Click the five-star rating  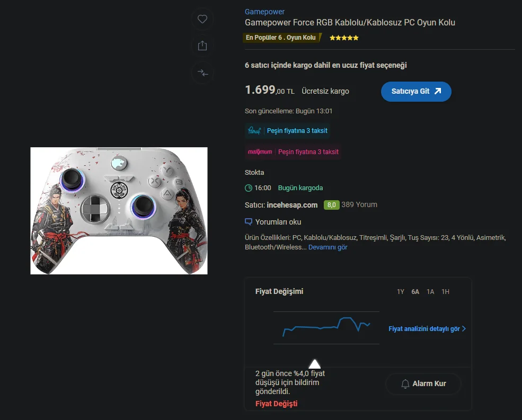click(344, 38)
